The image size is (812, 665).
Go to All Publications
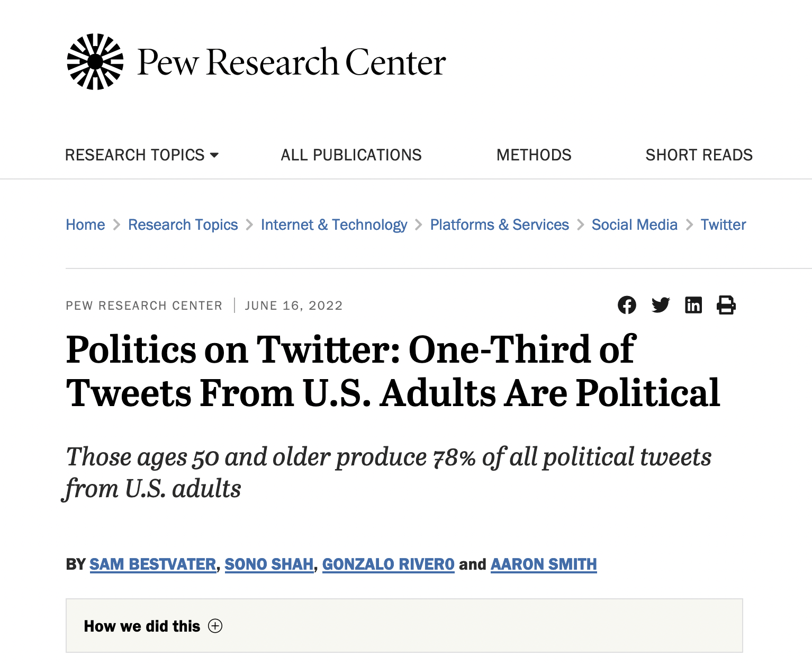click(351, 155)
